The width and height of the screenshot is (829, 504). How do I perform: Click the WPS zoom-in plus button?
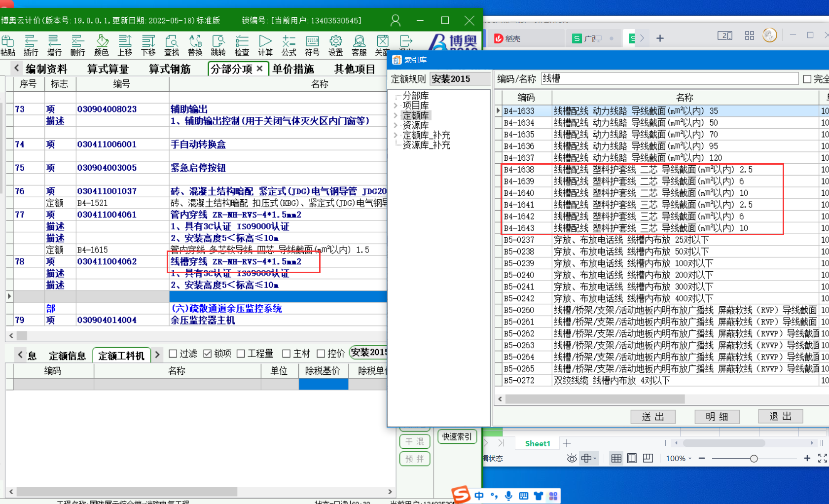[x=807, y=459]
